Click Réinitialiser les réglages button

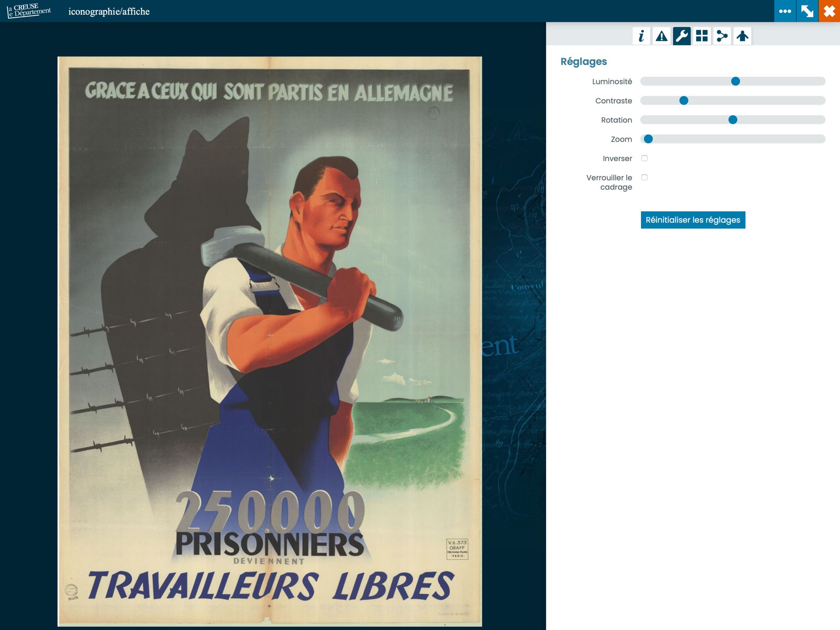tap(693, 220)
